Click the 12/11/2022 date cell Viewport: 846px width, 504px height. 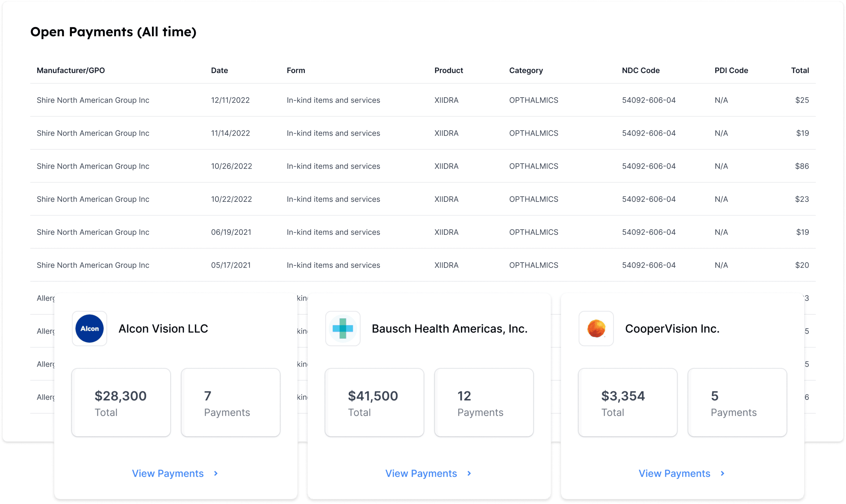pyautogui.click(x=230, y=100)
